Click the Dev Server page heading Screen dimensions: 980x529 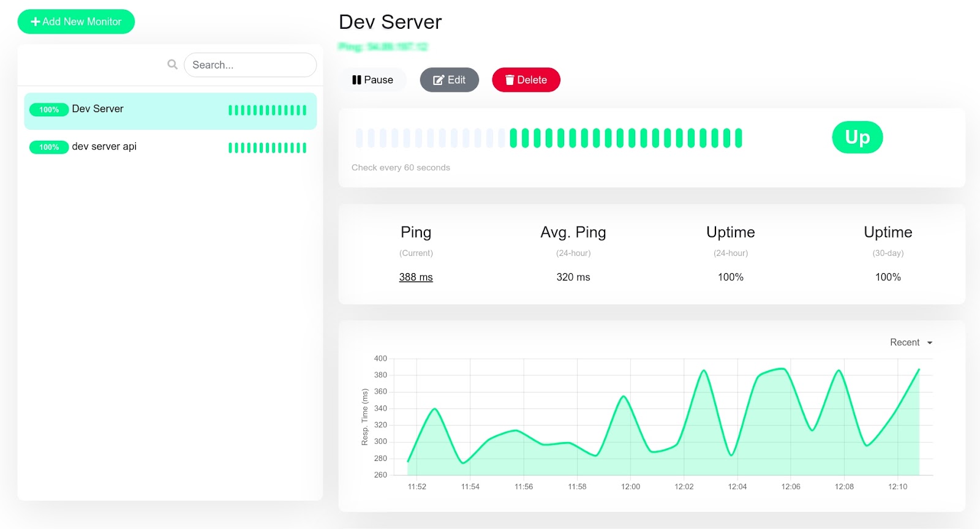[x=390, y=22]
